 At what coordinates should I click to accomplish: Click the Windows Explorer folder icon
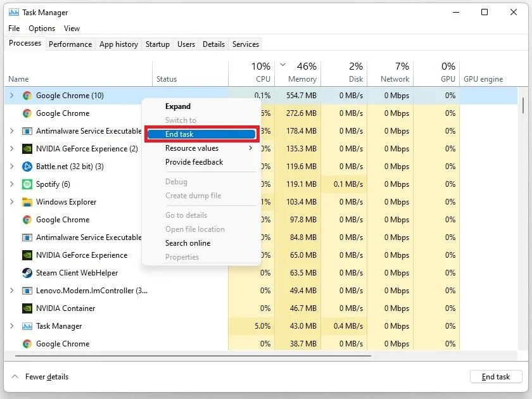[x=27, y=202]
